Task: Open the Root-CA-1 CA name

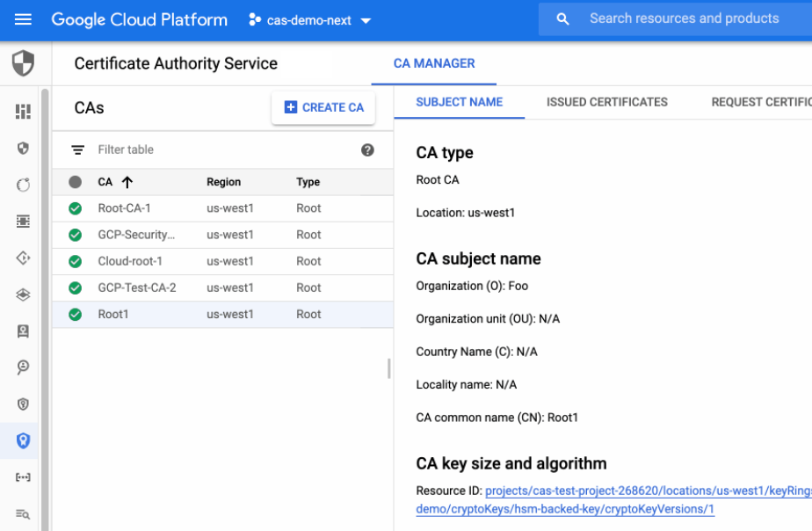Action: 124,208
